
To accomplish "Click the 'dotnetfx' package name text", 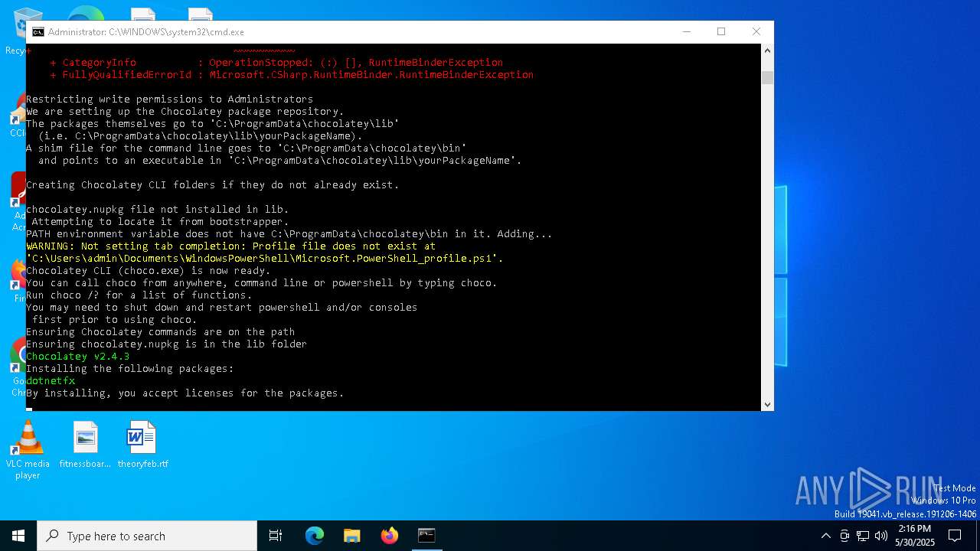I will tap(51, 380).
